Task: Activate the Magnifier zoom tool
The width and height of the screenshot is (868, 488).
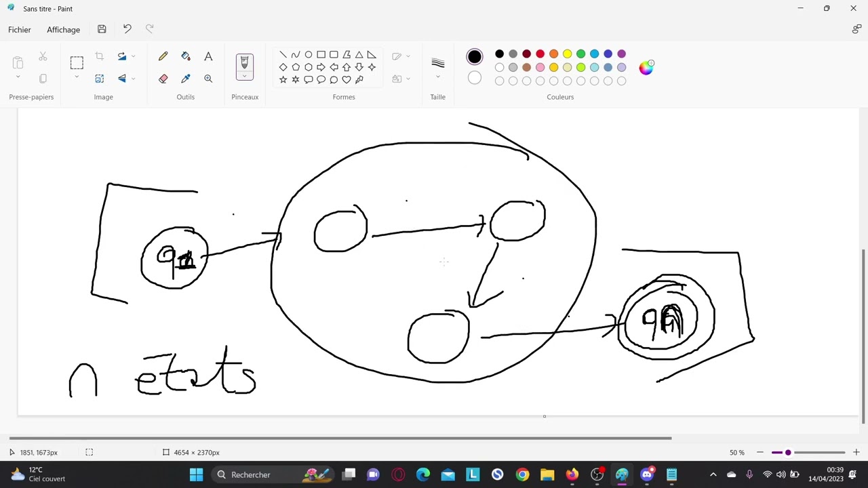Action: pyautogui.click(x=208, y=79)
